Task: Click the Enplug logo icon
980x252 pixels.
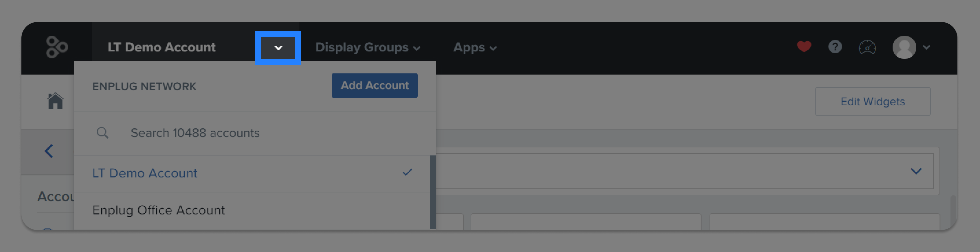Action: [57, 47]
